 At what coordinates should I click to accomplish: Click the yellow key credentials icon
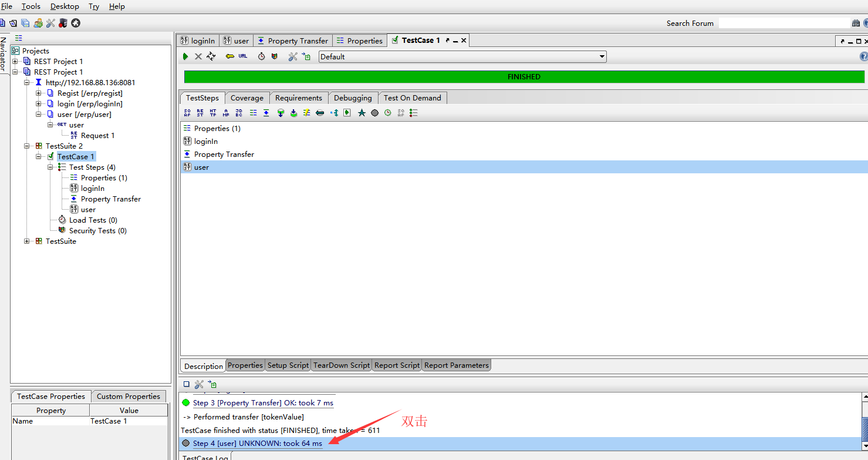pyautogui.click(x=230, y=56)
